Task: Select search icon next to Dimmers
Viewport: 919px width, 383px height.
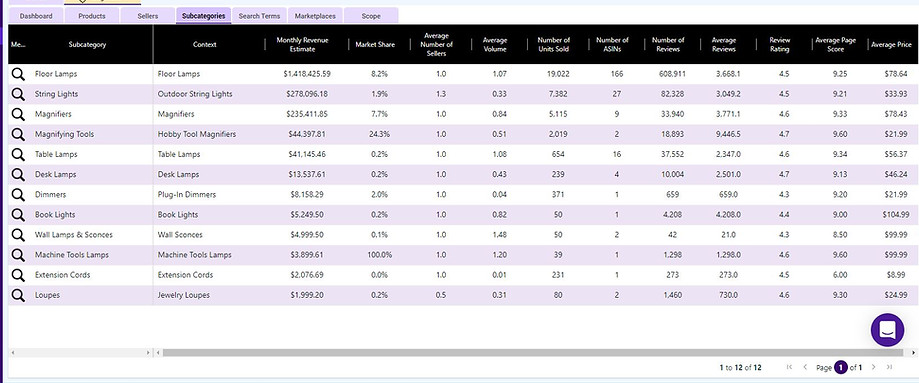Action: pos(18,194)
